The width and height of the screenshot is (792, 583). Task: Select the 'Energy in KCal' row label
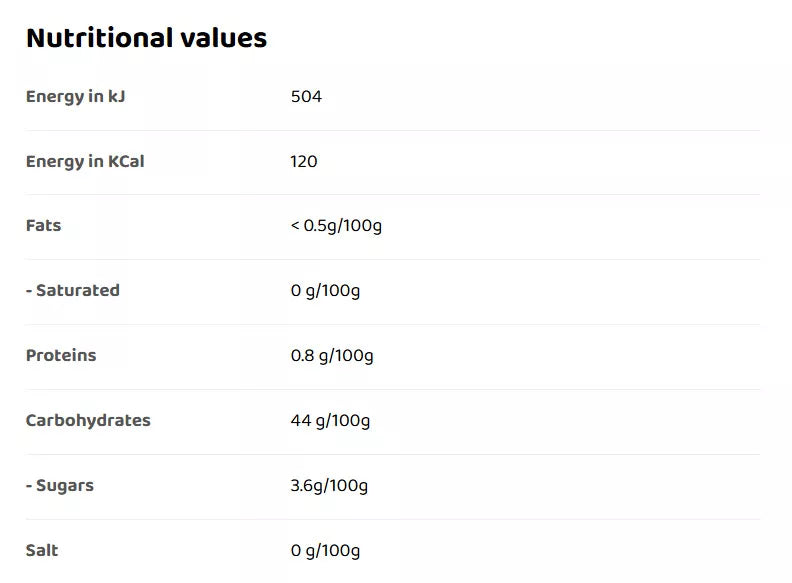click(85, 161)
